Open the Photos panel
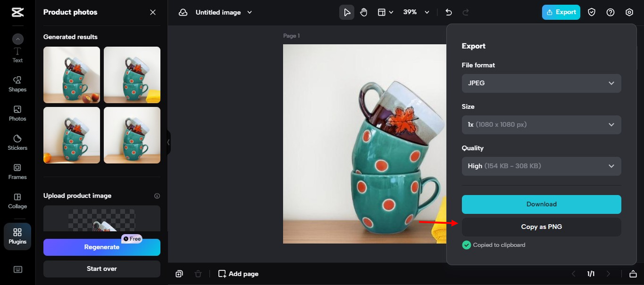This screenshot has height=285, width=644. pos(18,113)
